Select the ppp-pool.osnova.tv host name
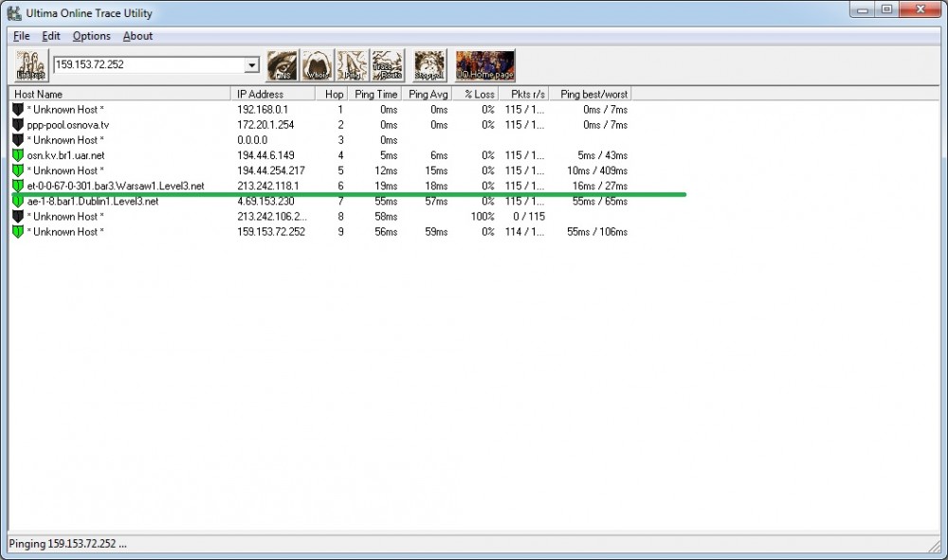This screenshot has height=560, width=948. (67, 125)
